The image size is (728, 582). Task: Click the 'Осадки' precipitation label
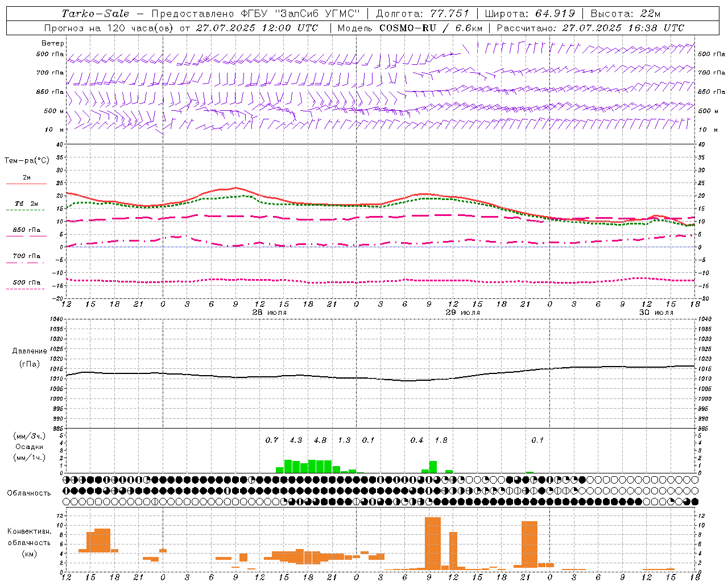click(29, 447)
